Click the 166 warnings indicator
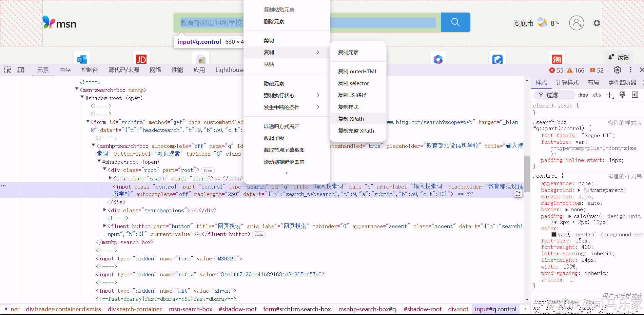The image size is (644, 315). point(575,70)
